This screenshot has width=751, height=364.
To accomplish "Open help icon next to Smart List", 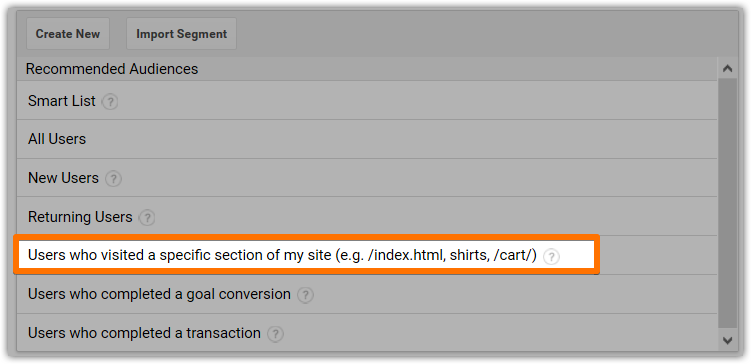I will pos(111,102).
